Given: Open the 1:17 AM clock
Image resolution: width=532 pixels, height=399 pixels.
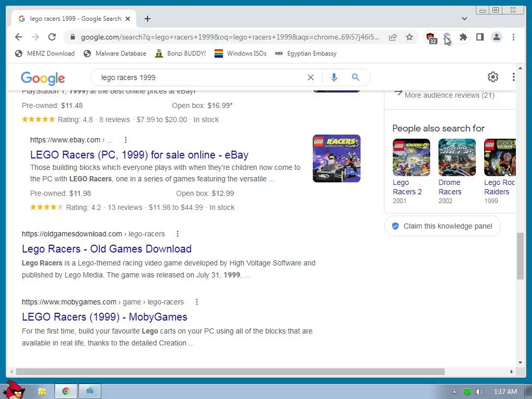Looking at the screenshot, I should tap(505, 392).
